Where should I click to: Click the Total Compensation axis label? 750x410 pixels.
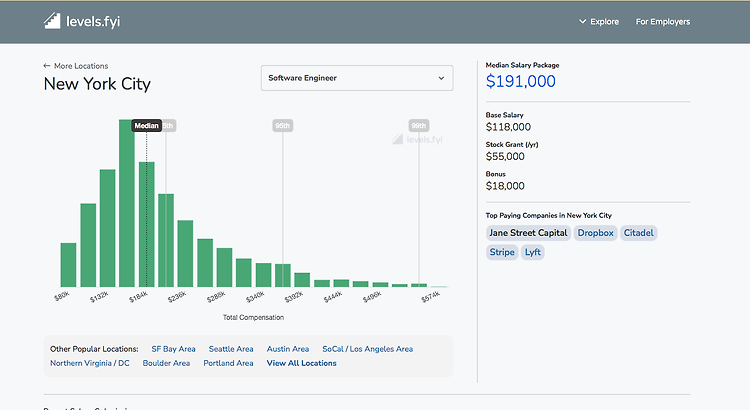point(253,317)
